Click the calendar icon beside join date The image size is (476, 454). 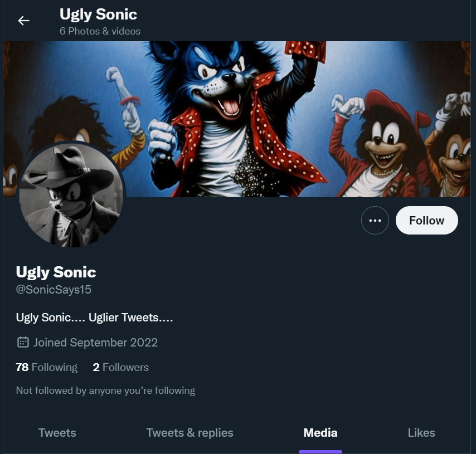(23, 343)
